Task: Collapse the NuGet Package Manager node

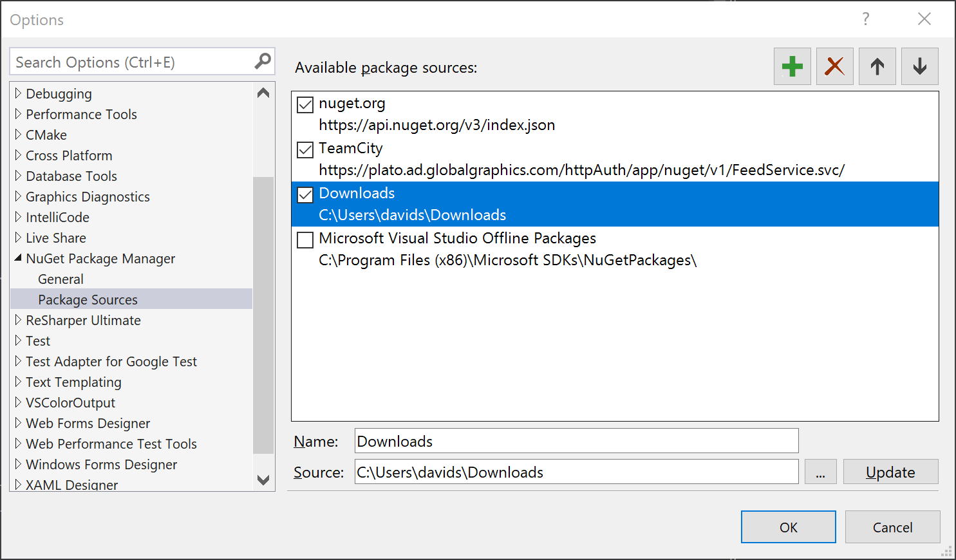Action: 18,258
